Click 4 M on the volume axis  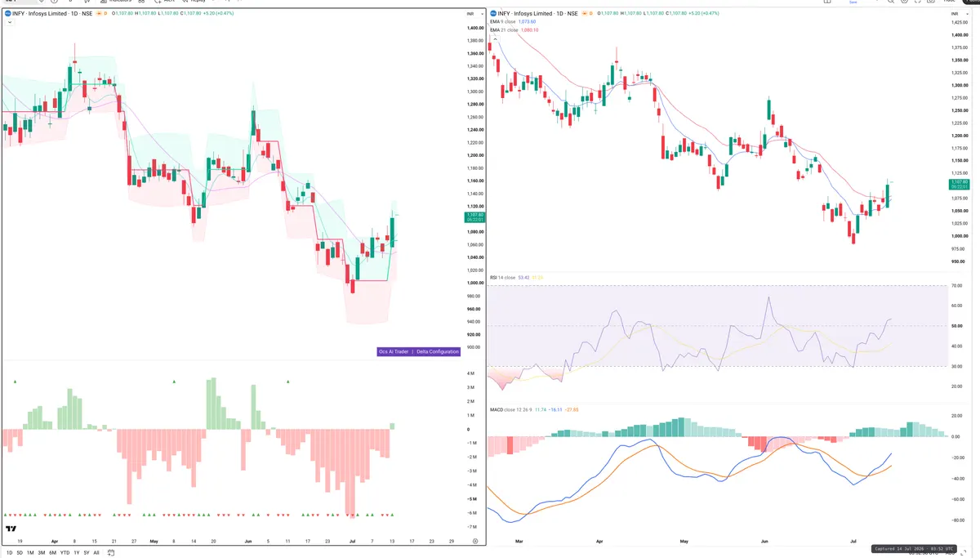pyautogui.click(x=471, y=373)
